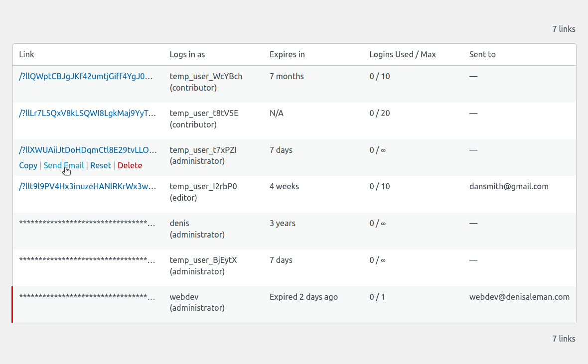The image size is (588, 364).
Task: Click the Expired 2 days ago cell
Action: click(x=303, y=297)
